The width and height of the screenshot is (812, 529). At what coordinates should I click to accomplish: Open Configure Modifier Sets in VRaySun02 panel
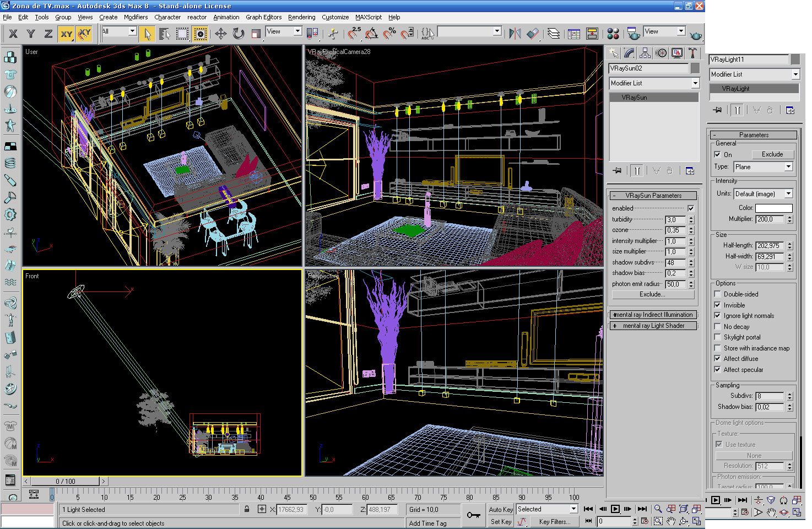click(690, 171)
